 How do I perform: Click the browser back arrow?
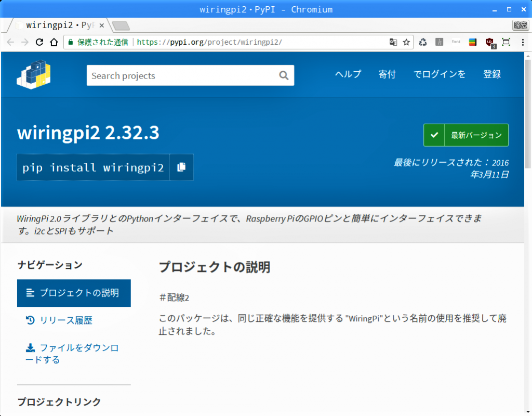[10, 42]
